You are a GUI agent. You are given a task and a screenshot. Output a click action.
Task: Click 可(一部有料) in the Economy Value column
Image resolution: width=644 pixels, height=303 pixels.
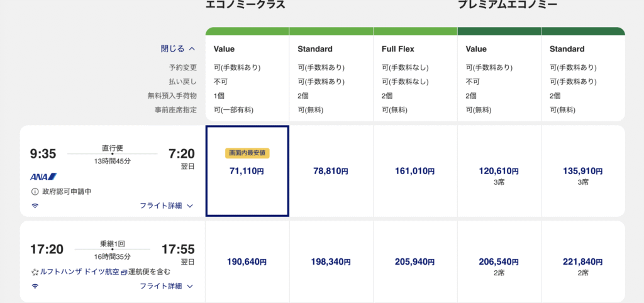234,109
